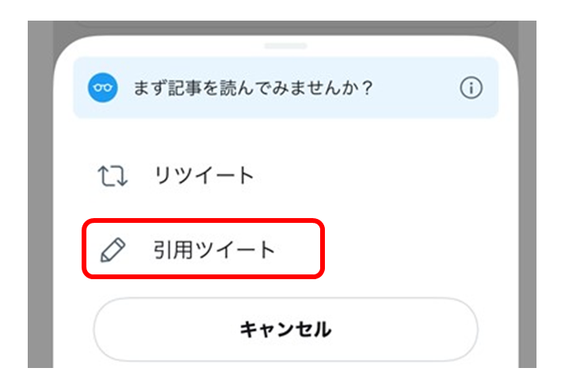Click white space right of 引用ツイート box
The height and width of the screenshot is (391, 588).
click(412, 251)
